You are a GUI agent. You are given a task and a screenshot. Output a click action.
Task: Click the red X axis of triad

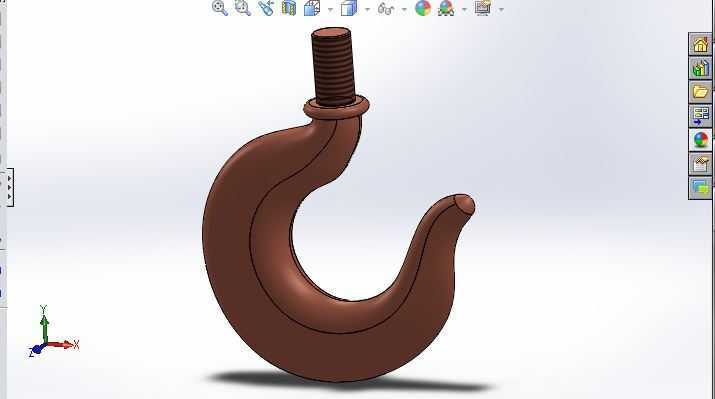coord(63,344)
